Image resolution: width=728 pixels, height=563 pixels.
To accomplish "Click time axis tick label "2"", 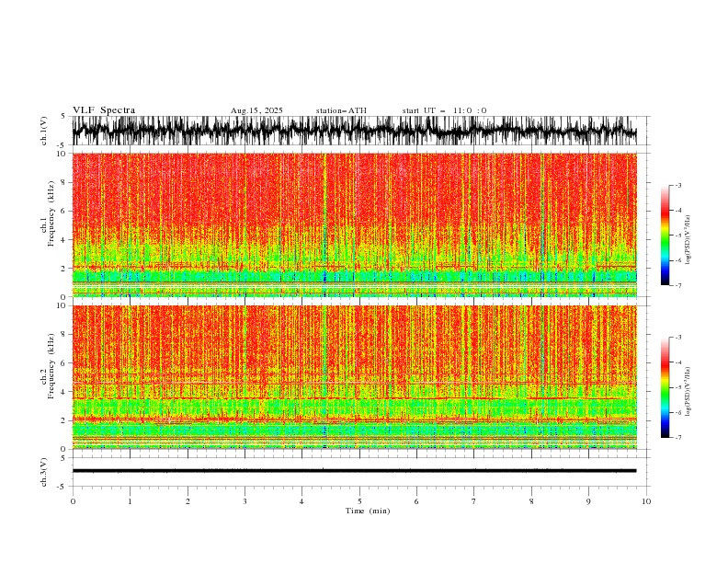I will point(188,501).
